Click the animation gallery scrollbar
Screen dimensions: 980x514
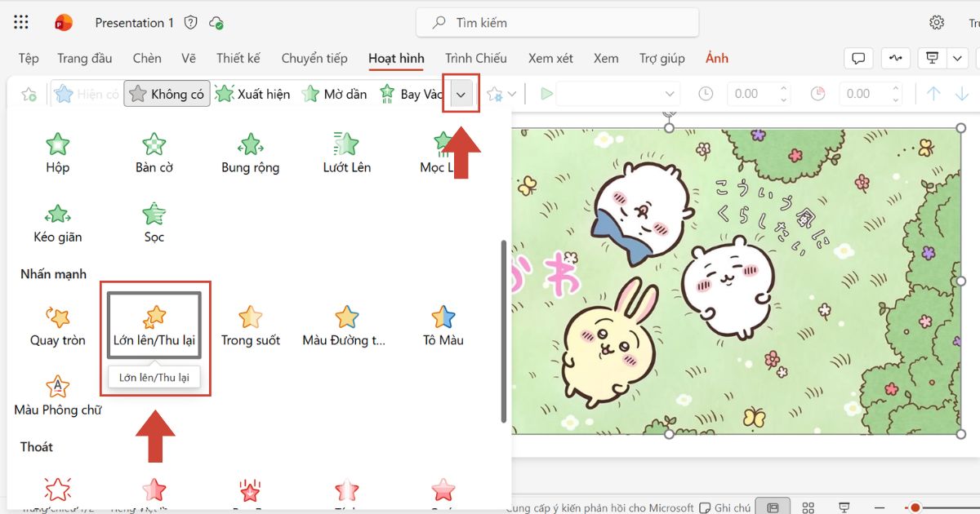[503, 331]
